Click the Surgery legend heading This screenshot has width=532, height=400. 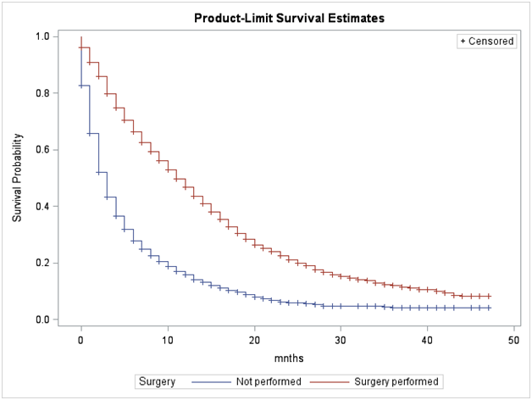158,381
